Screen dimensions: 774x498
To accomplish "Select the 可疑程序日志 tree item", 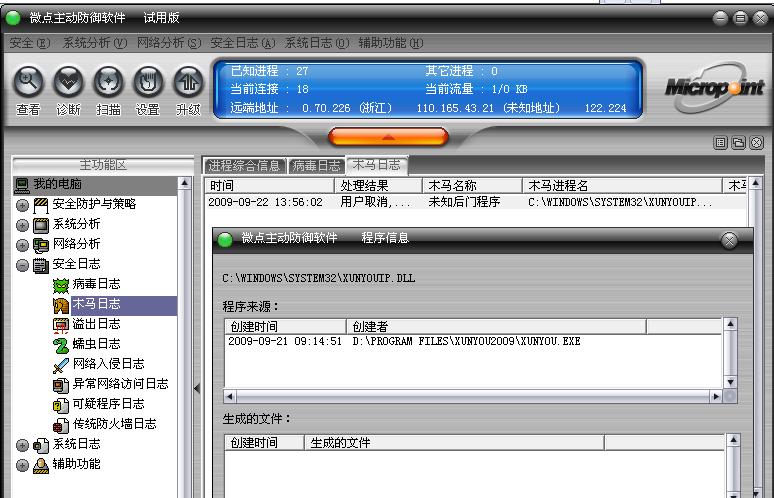I will point(109,404).
